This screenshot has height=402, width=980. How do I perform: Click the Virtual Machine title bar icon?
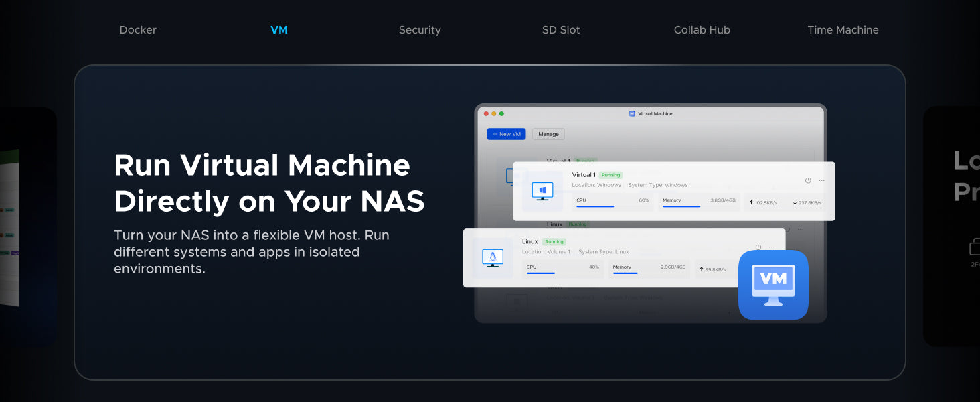coord(632,114)
